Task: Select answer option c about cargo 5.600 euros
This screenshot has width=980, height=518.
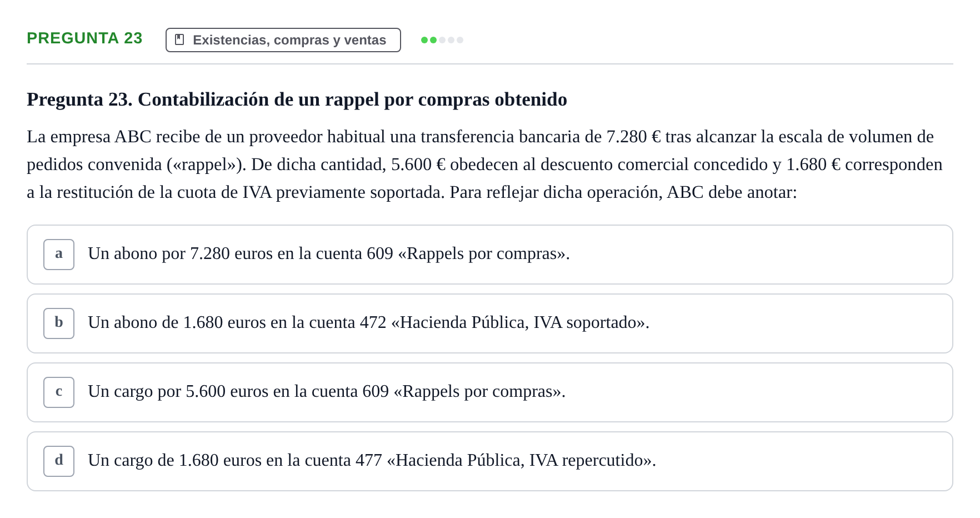Action: pyautogui.click(x=490, y=392)
